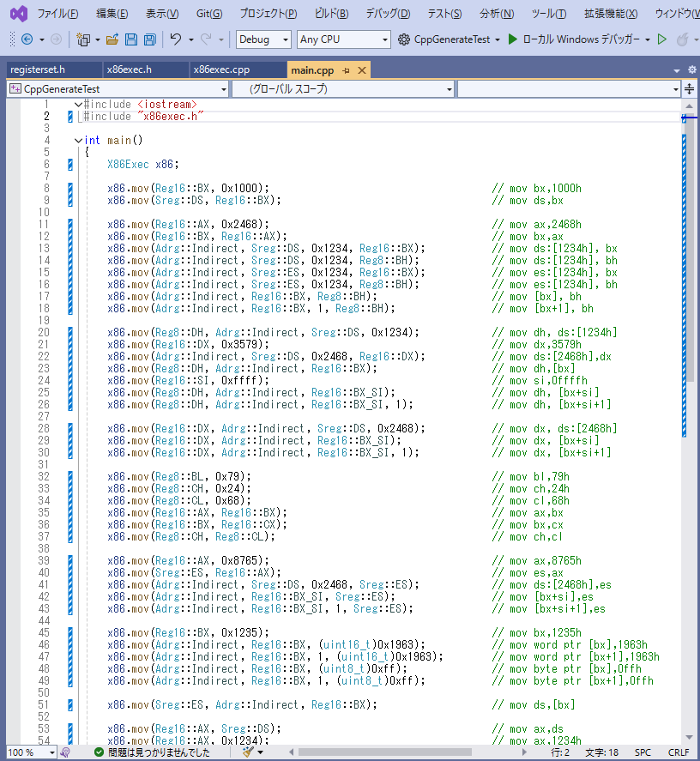
Task: Click the horizontal scrollbar thumb
Action: (384, 752)
